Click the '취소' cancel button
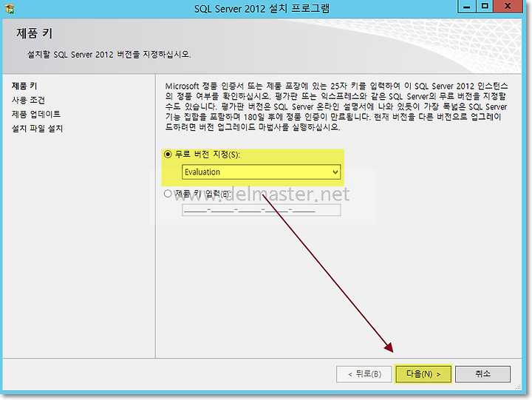 [482, 374]
